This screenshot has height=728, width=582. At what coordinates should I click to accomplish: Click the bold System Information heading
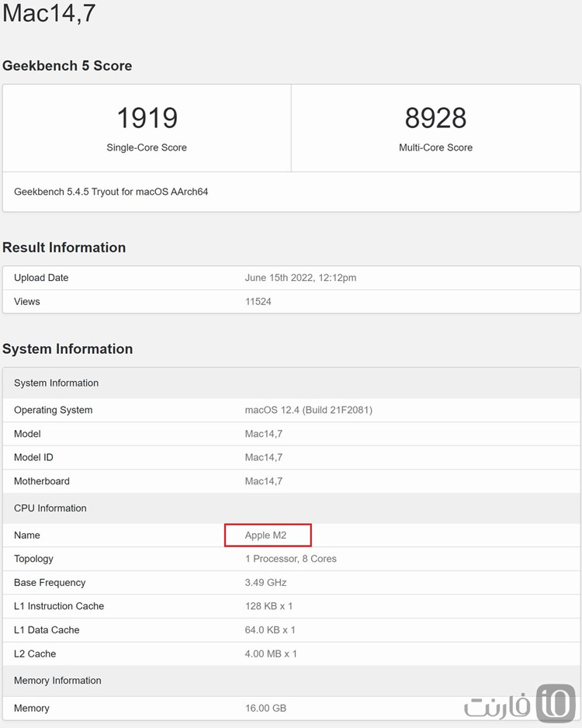pos(68,349)
